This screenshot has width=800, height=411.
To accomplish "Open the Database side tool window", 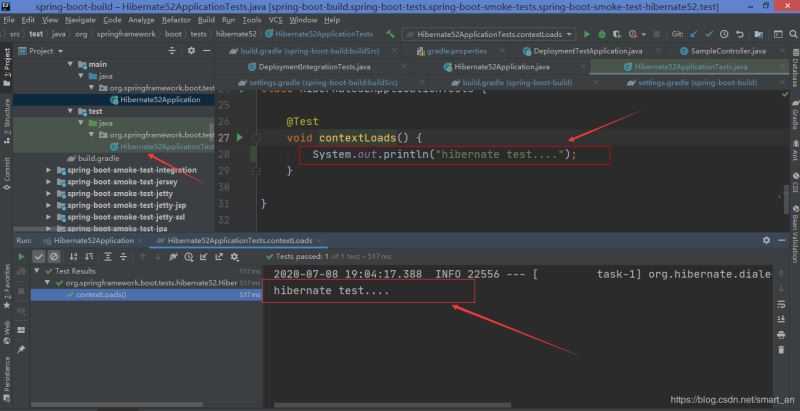I will 793,75.
